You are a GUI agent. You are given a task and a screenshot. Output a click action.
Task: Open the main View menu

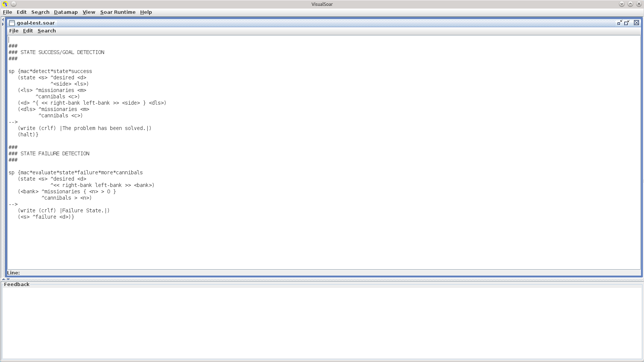[x=89, y=12]
